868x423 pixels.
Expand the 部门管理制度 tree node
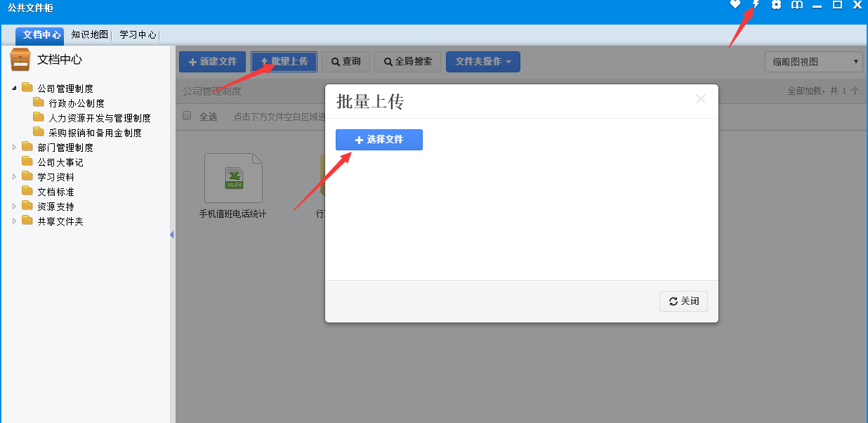coord(14,148)
